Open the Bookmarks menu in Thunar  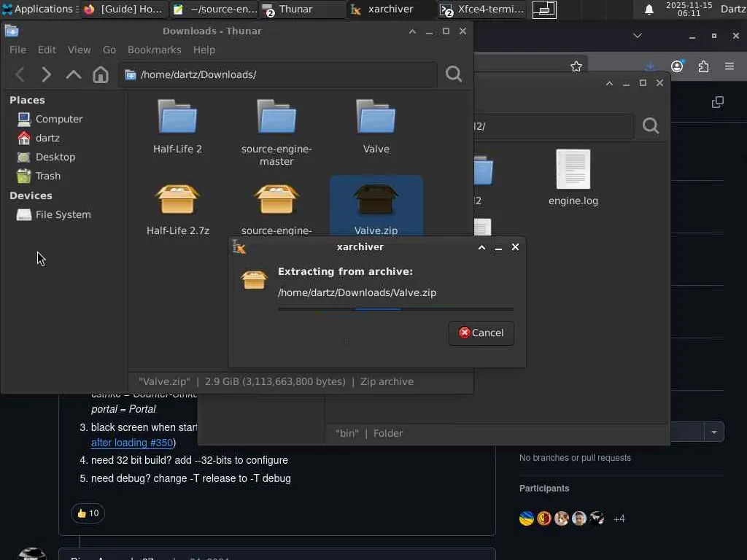(155, 50)
